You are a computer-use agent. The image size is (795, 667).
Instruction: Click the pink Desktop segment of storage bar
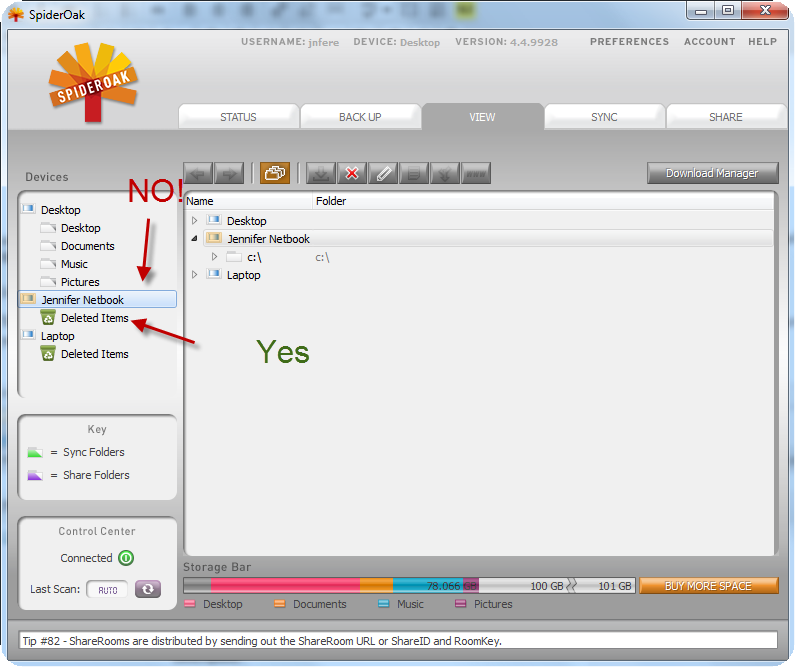pos(285,586)
